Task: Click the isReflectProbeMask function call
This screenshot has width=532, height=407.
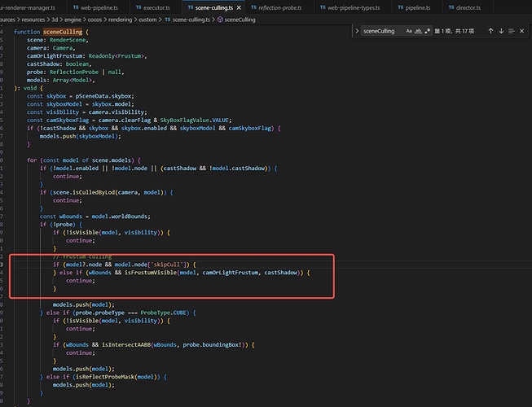Action: pos(106,377)
